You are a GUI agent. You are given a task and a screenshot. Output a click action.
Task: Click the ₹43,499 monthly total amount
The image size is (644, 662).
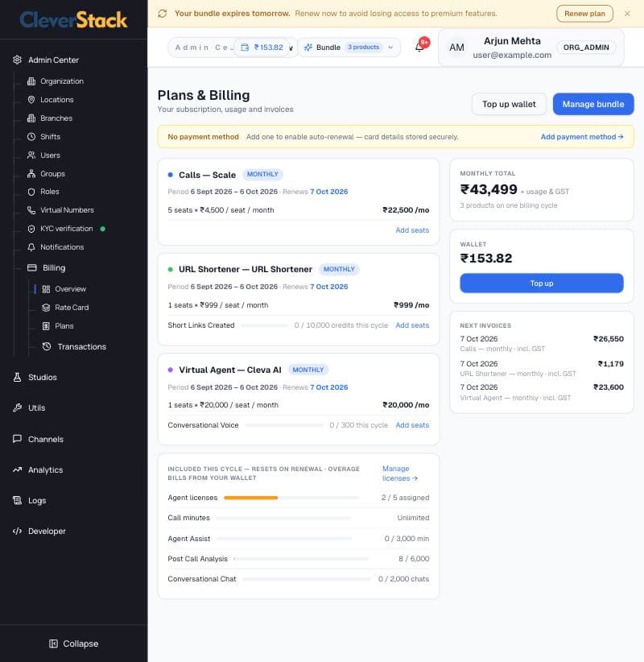pos(489,189)
